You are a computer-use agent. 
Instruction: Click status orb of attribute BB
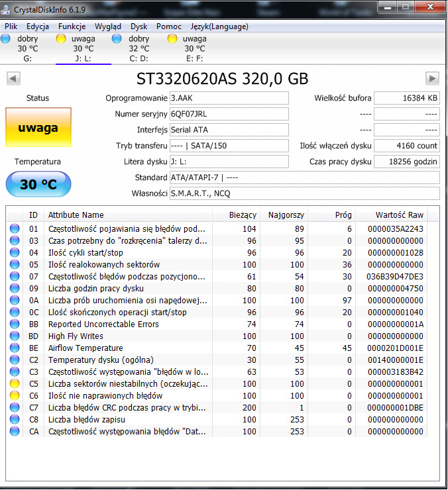click(x=15, y=324)
